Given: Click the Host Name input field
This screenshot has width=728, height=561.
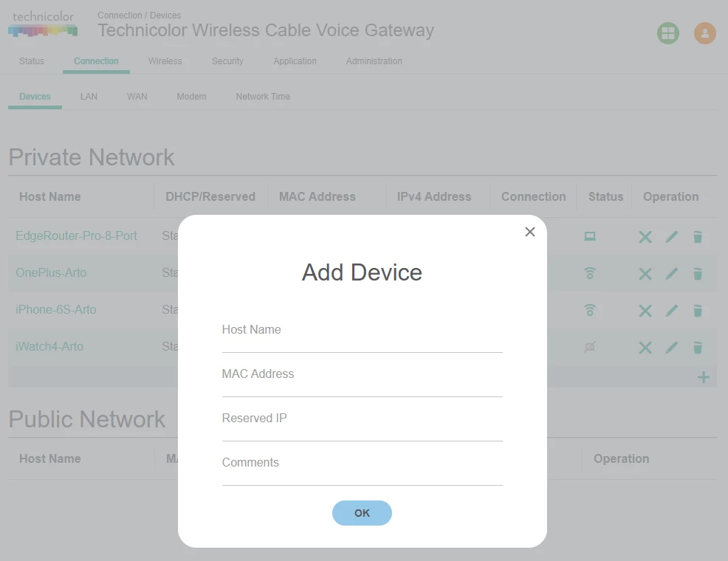Looking at the screenshot, I should [362, 334].
